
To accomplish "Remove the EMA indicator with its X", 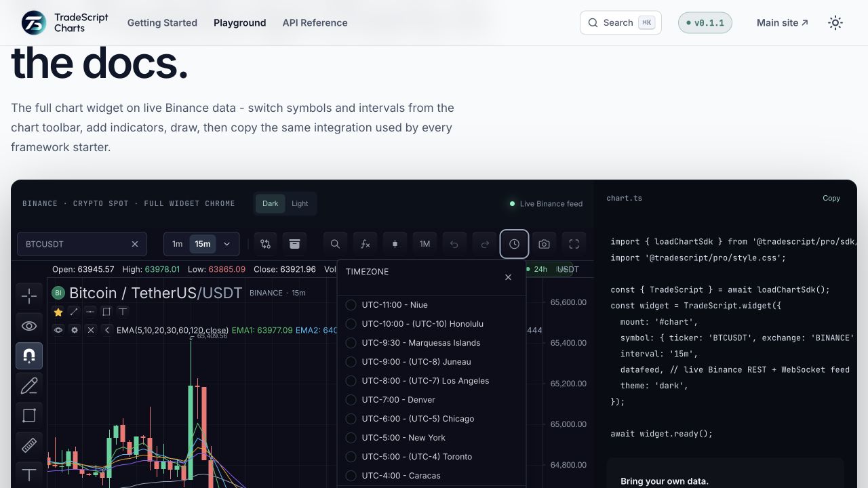I will pyautogui.click(x=91, y=330).
